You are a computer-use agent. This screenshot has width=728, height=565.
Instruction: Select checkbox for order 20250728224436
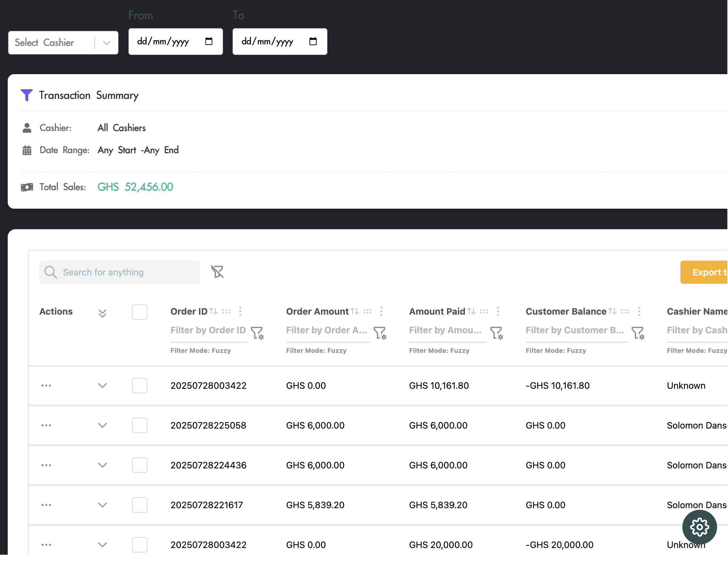(x=140, y=465)
